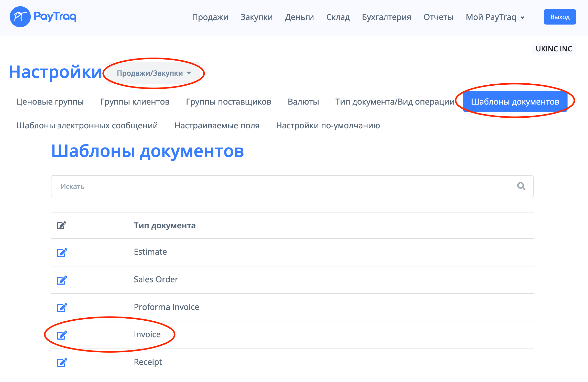
Task: Open Настраиваемые поля tab
Action: coord(217,126)
